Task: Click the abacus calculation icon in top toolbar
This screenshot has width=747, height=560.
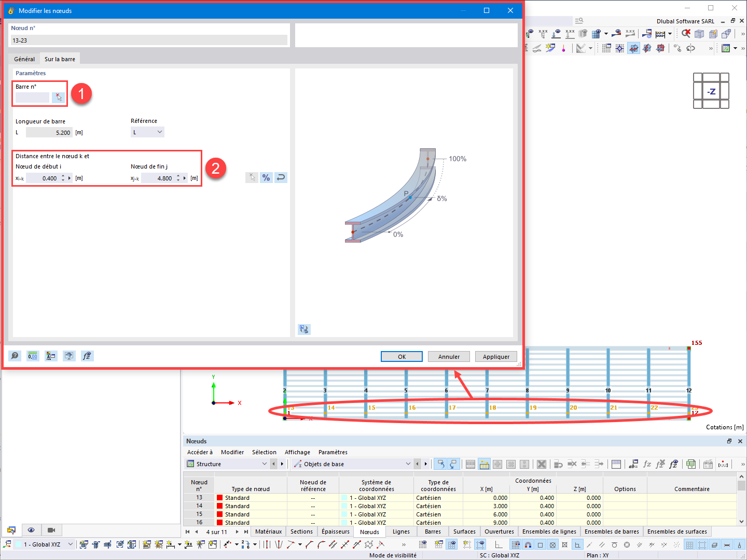Action: [x=660, y=34]
